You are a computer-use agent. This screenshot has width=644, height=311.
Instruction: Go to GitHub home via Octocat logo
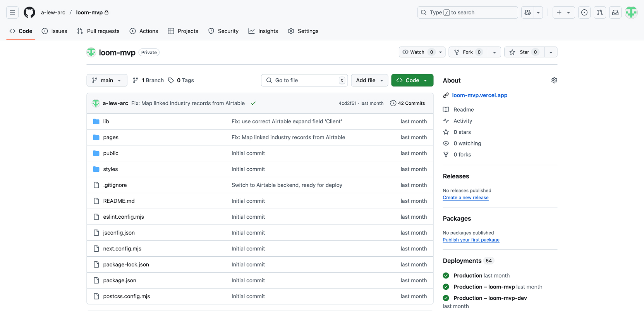tap(29, 12)
